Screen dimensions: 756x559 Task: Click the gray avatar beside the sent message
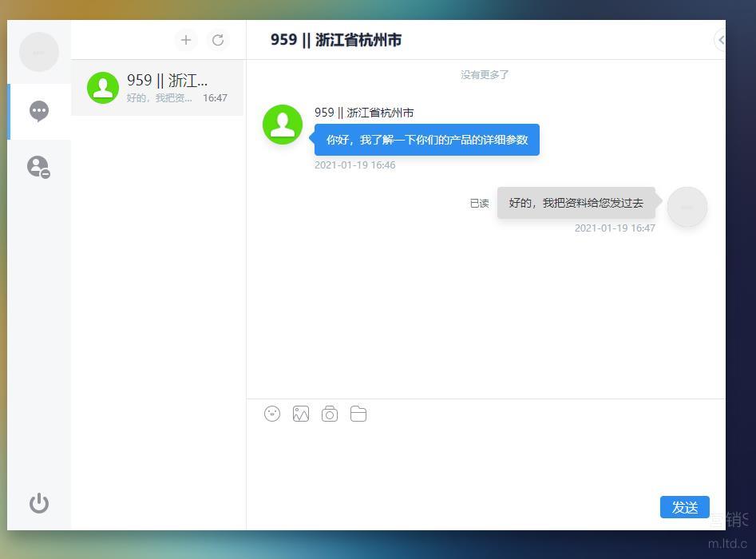click(x=687, y=207)
